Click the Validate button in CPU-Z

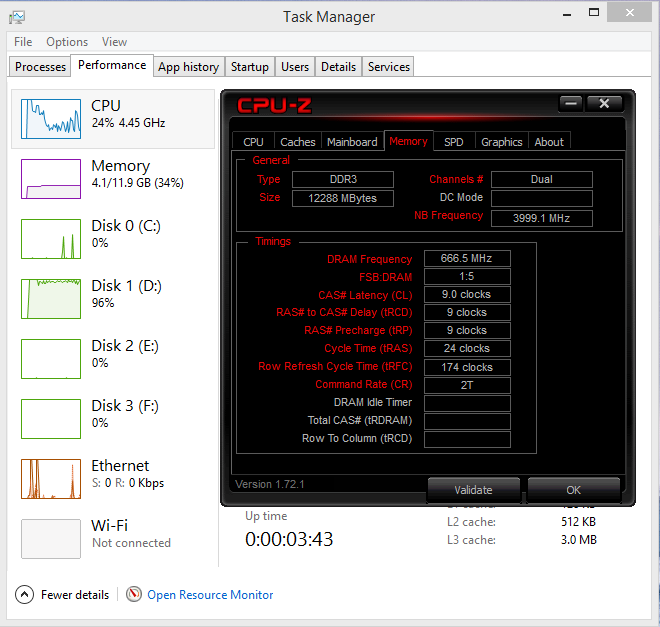point(474,490)
